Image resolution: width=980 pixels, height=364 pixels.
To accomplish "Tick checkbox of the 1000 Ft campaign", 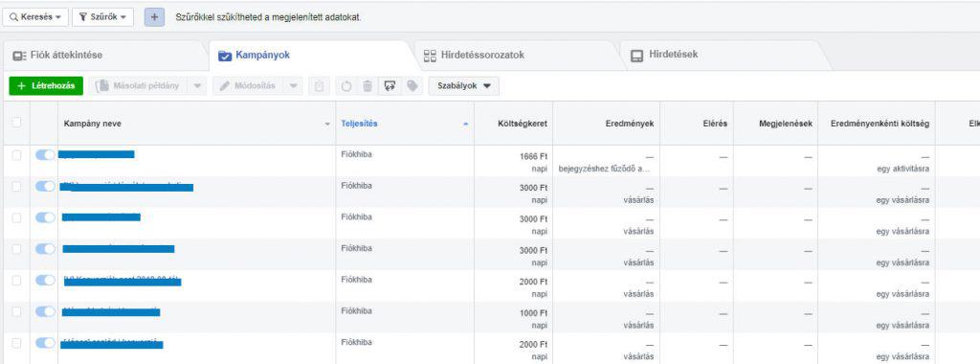I will (16, 311).
